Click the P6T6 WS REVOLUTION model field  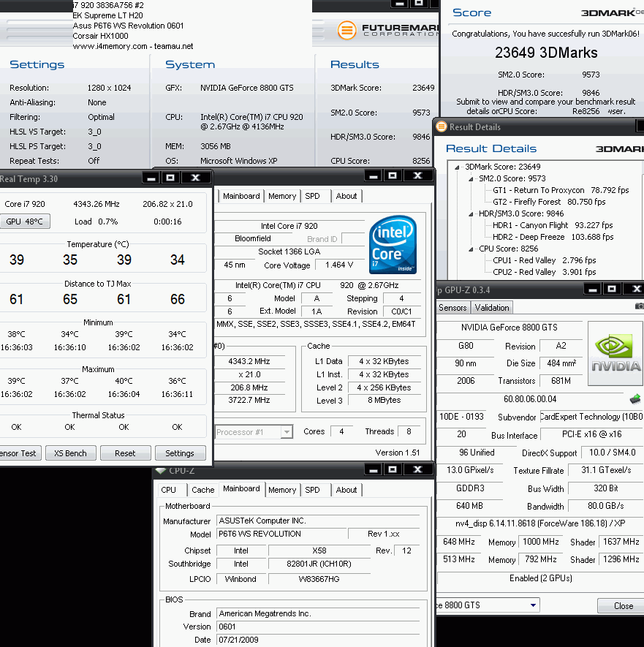pos(281,534)
